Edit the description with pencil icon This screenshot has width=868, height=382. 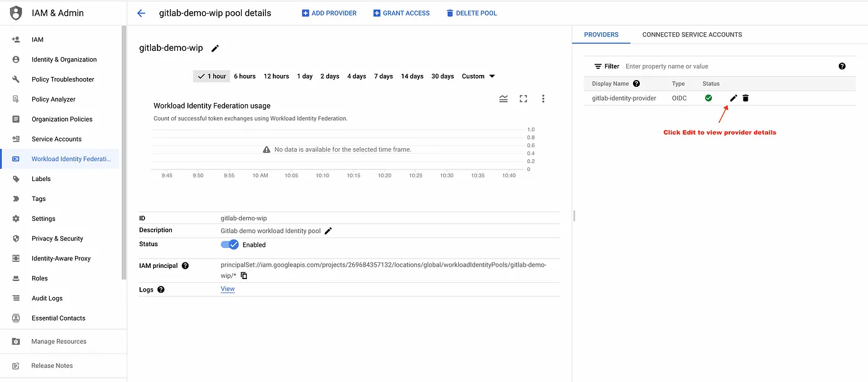pyautogui.click(x=329, y=231)
